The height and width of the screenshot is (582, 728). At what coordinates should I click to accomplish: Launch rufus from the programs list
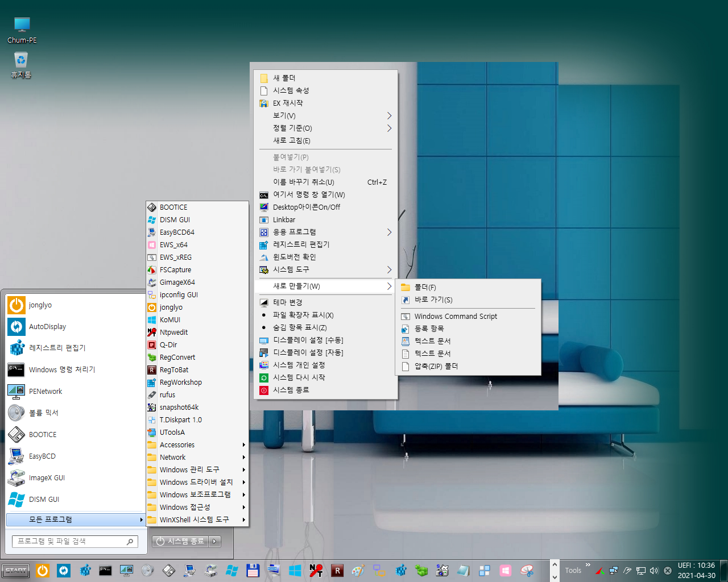[x=197, y=395]
